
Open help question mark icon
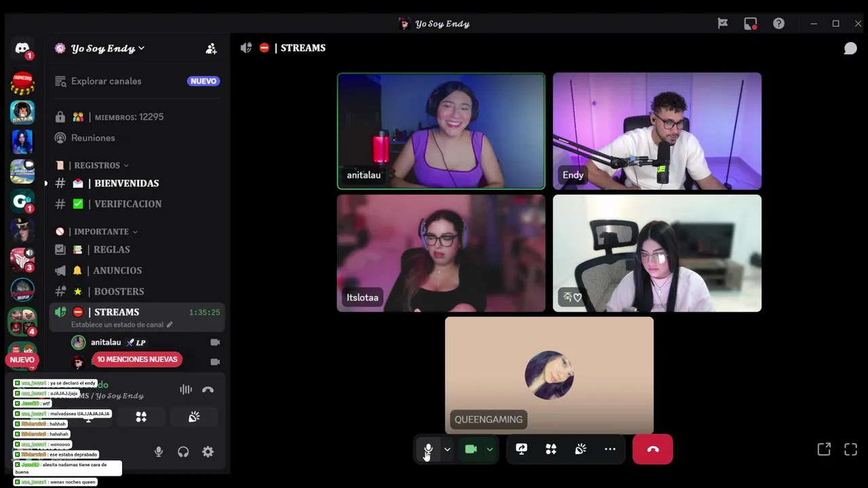(778, 24)
